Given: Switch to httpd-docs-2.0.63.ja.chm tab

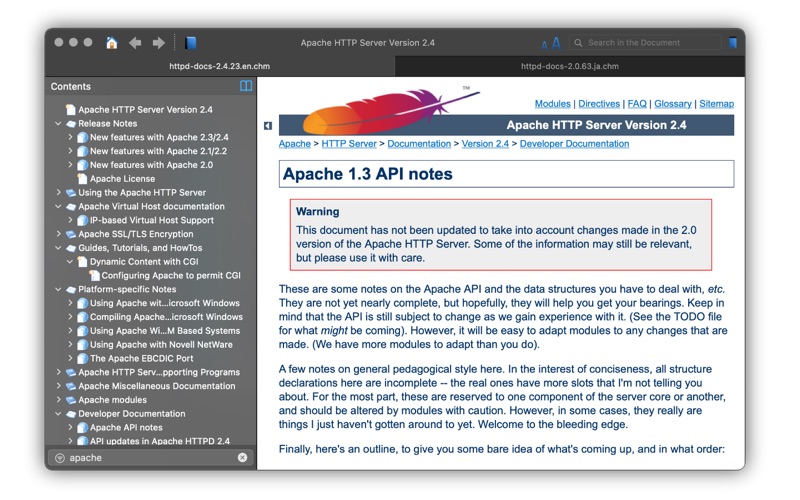Looking at the screenshot, I should (x=570, y=66).
